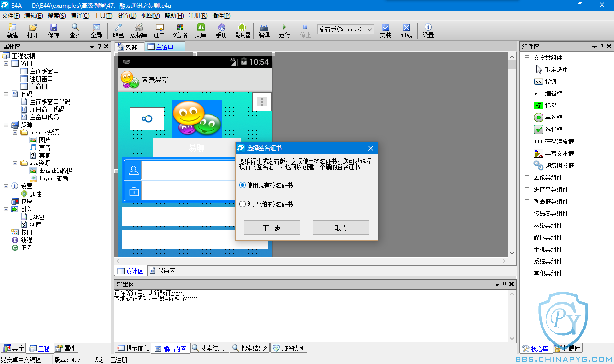Select the 单选框 radio component
614x364 pixels.
[x=548, y=117]
